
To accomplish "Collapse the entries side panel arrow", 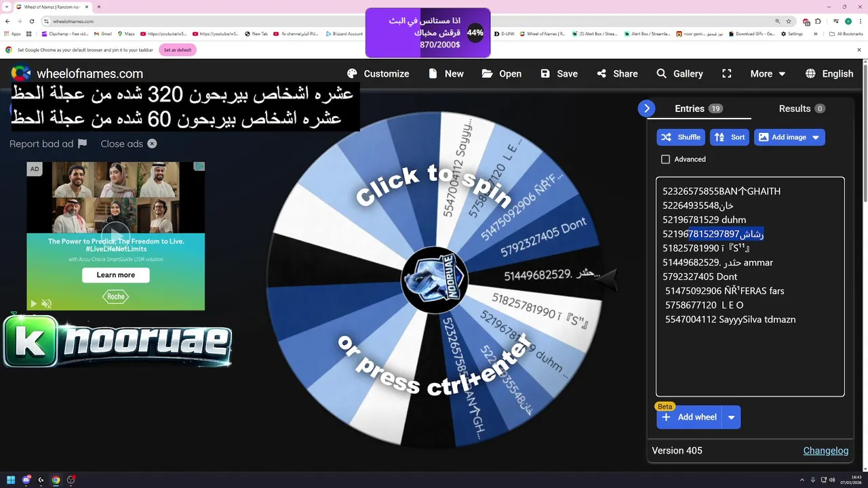I will (x=646, y=108).
